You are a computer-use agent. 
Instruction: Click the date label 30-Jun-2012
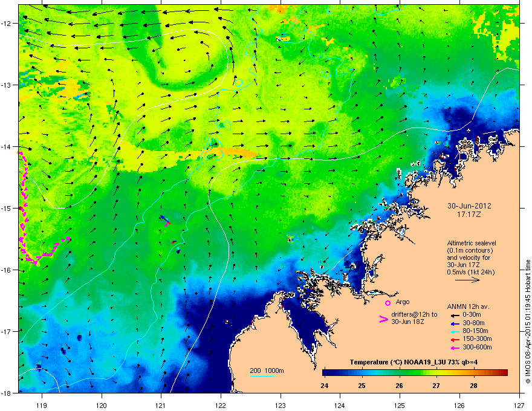(x=469, y=206)
